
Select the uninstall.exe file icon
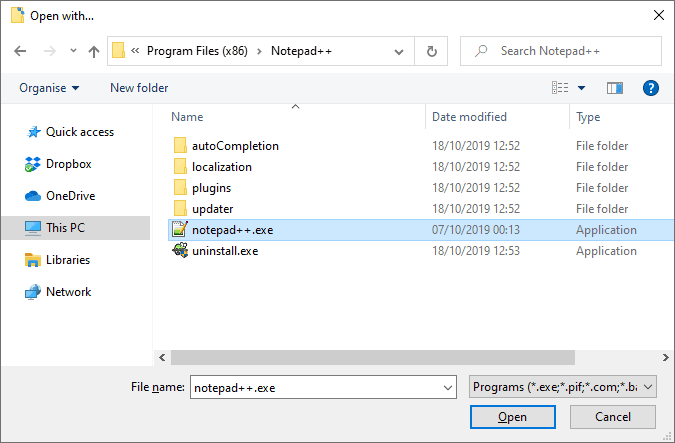(180, 251)
